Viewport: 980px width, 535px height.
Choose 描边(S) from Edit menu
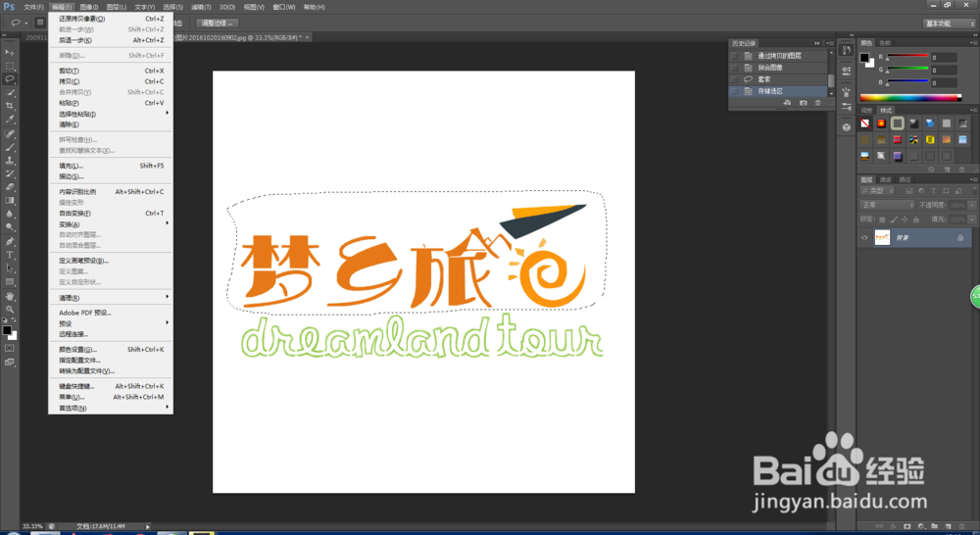coord(110,176)
